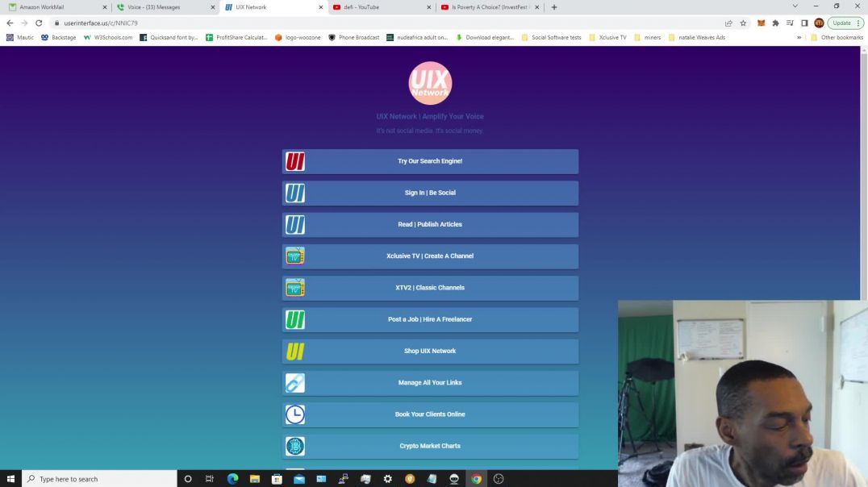Click the chain link icon for Manage Links
The width and height of the screenshot is (868, 487).
(295, 383)
